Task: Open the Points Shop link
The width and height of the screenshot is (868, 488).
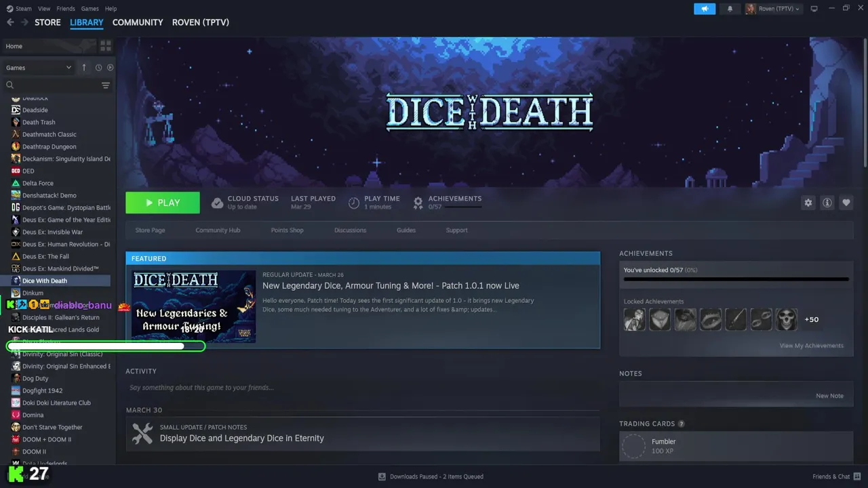Action: 288,230
